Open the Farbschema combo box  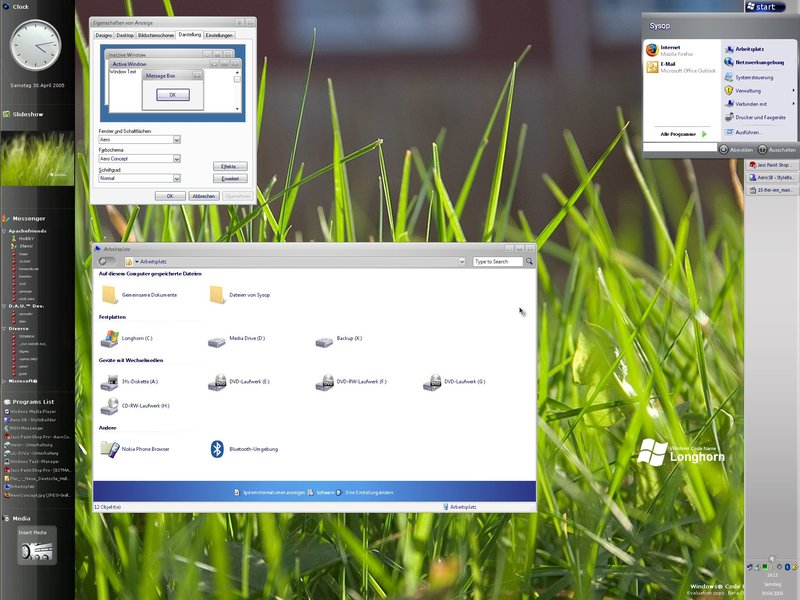(x=177, y=159)
